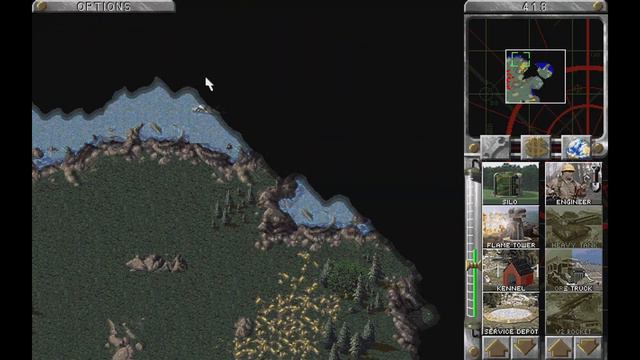Build a Service Depot
The image size is (640, 360).
pos(511,313)
